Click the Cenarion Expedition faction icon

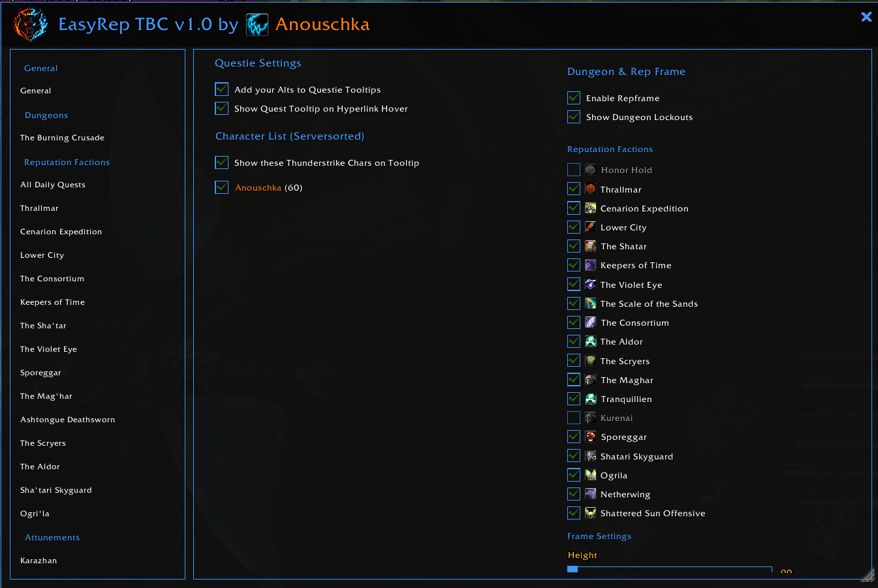pyautogui.click(x=591, y=208)
